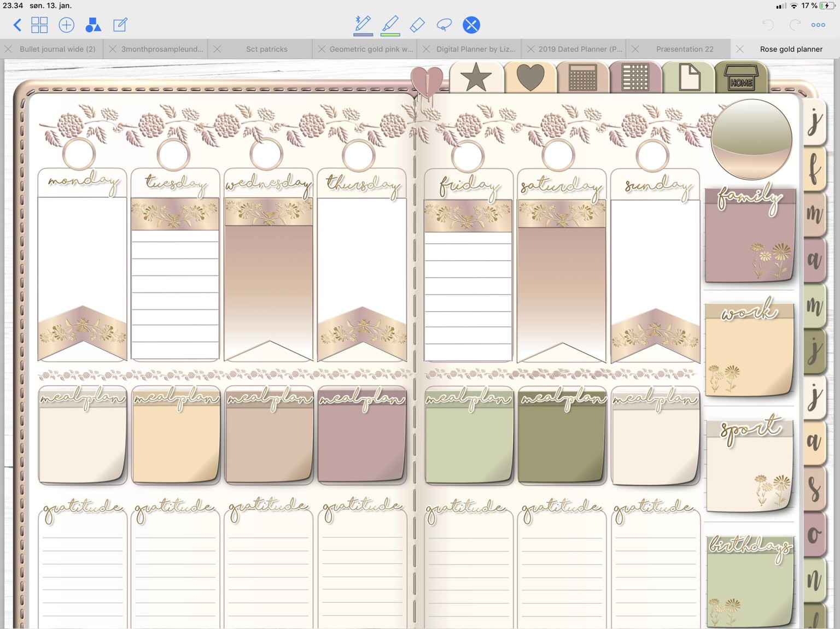The width and height of the screenshot is (840, 629).
Task: Check the Wi-Fi status icon
Action: click(794, 5)
